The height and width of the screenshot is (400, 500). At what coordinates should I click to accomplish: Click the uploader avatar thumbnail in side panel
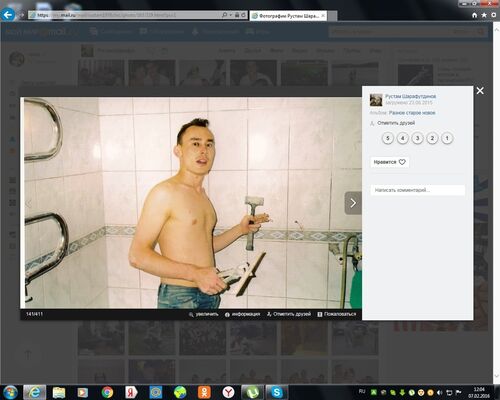pos(376,100)
